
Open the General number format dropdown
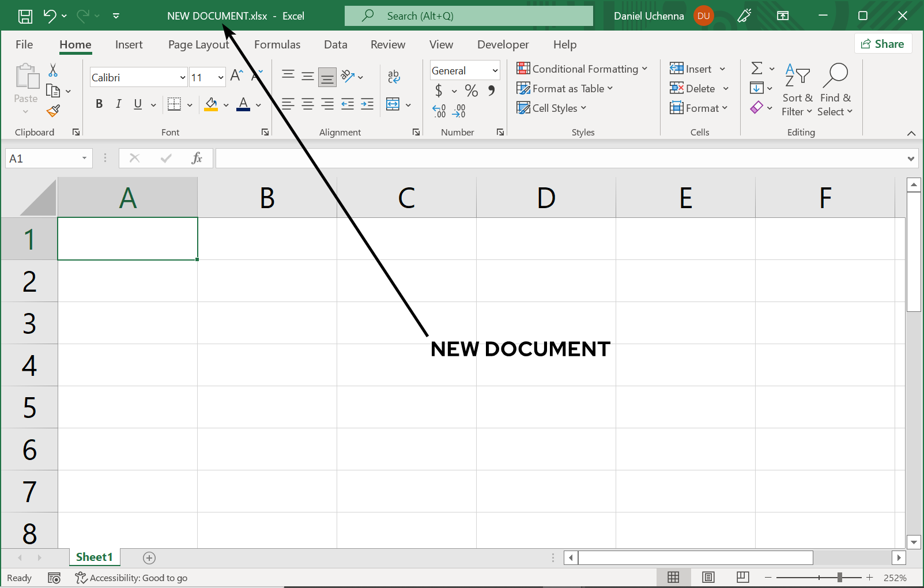495,71
